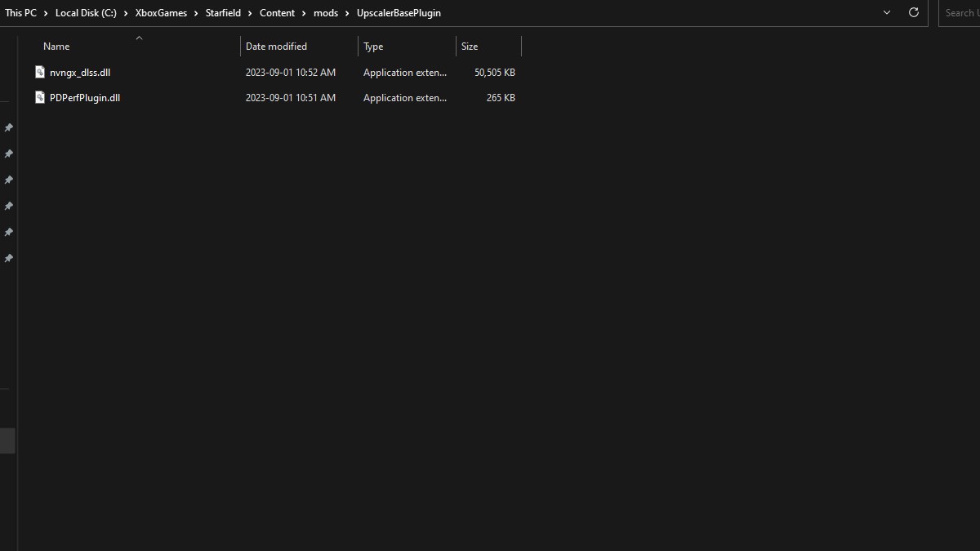
Task: Click the second pinned item in sidebar
Action: 8,153
